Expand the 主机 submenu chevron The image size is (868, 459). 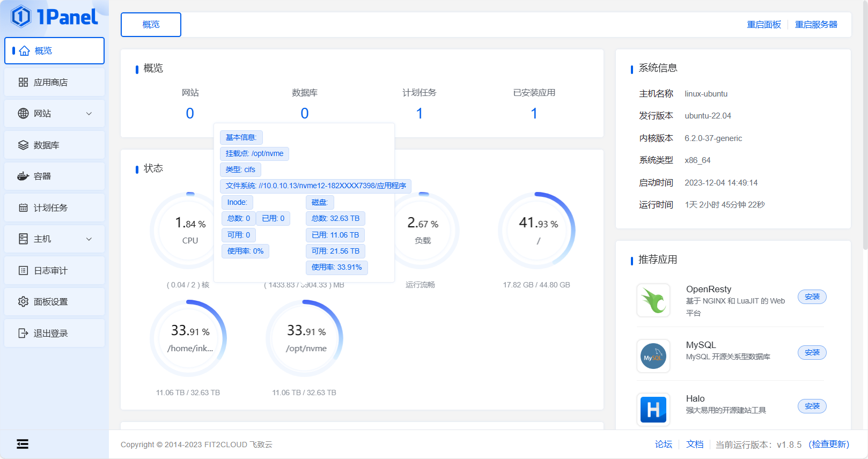tap(89, 239)
